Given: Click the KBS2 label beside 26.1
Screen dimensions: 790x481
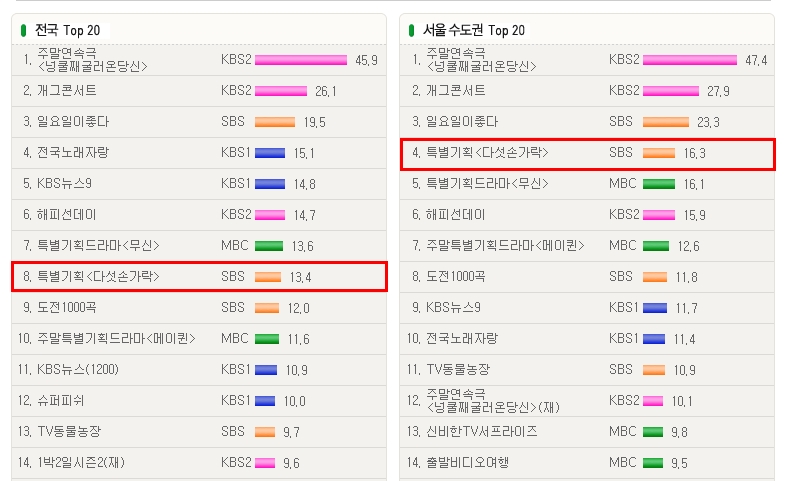Looking at the screenshot, I should coord(236,91).
